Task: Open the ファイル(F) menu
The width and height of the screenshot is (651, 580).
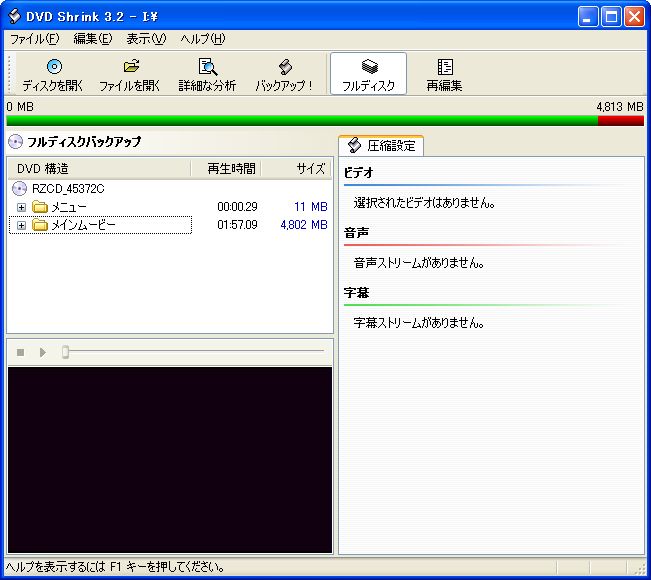Action: pos(35,39)
